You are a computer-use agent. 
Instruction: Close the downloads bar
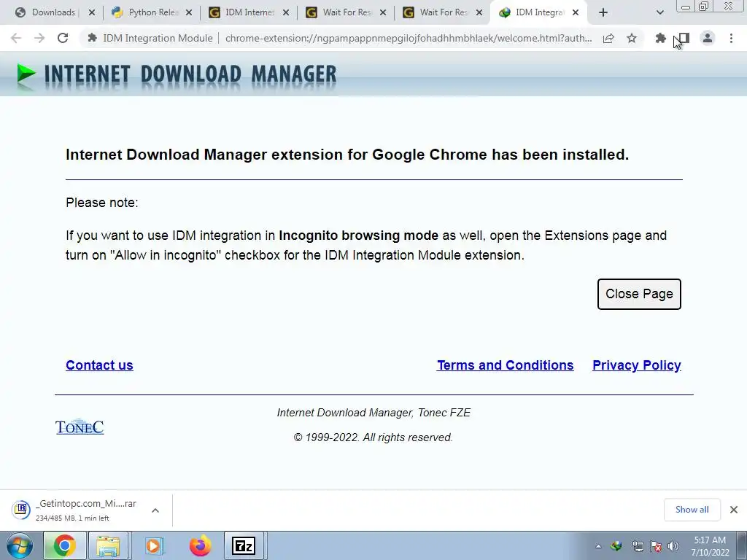[x=734, y=510]
